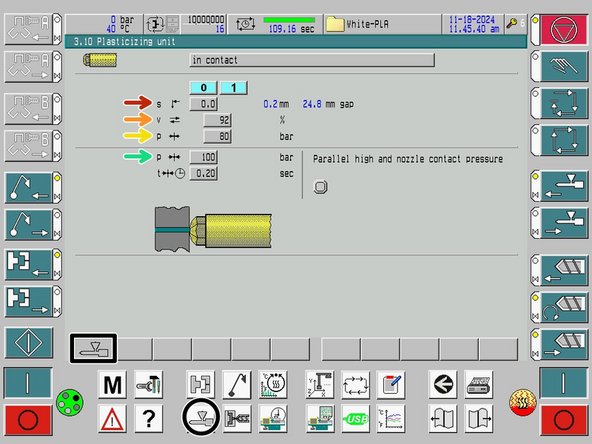Select stage 0 button
Screen dimensions: 592x444
click(x=203, y=88)
